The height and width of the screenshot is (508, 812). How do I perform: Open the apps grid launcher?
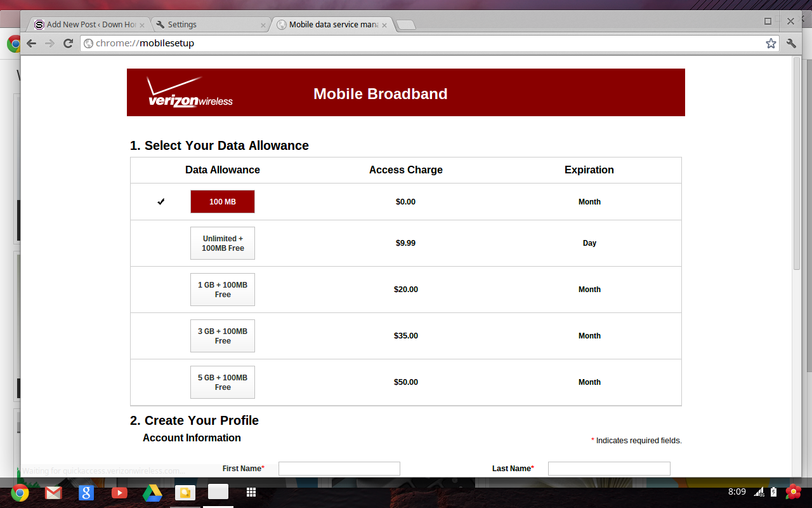click(251, 492)
